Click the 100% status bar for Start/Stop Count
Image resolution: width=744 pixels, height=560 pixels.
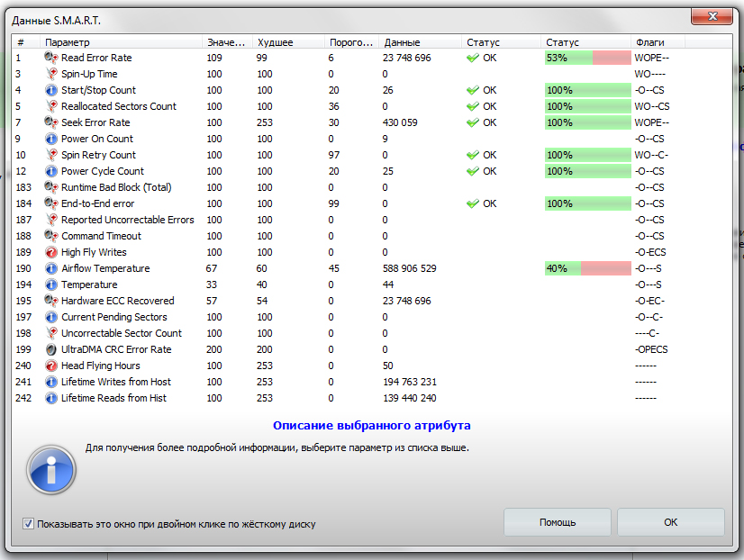point(588,90)
